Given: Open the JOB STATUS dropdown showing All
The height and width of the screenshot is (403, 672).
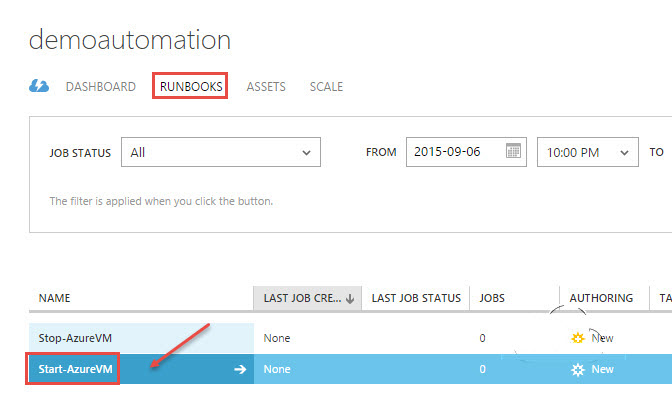Looking at the screenshot, I should 221,152.
